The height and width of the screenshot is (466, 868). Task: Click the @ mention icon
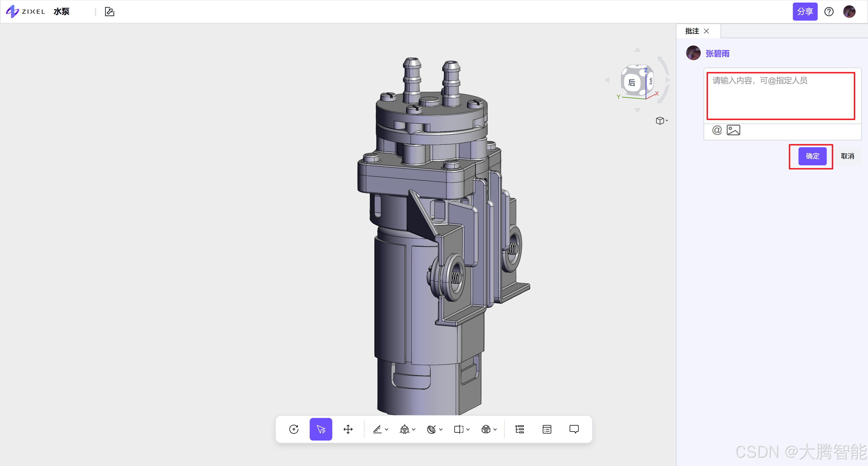coord(717,130)
